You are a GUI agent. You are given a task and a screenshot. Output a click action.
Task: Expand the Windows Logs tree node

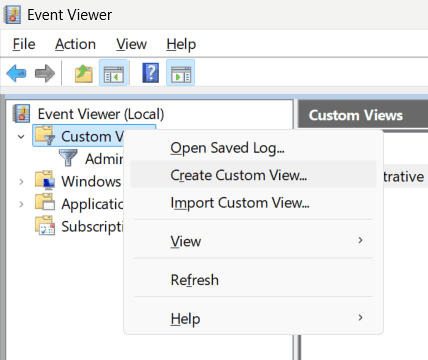coord(21,182)
